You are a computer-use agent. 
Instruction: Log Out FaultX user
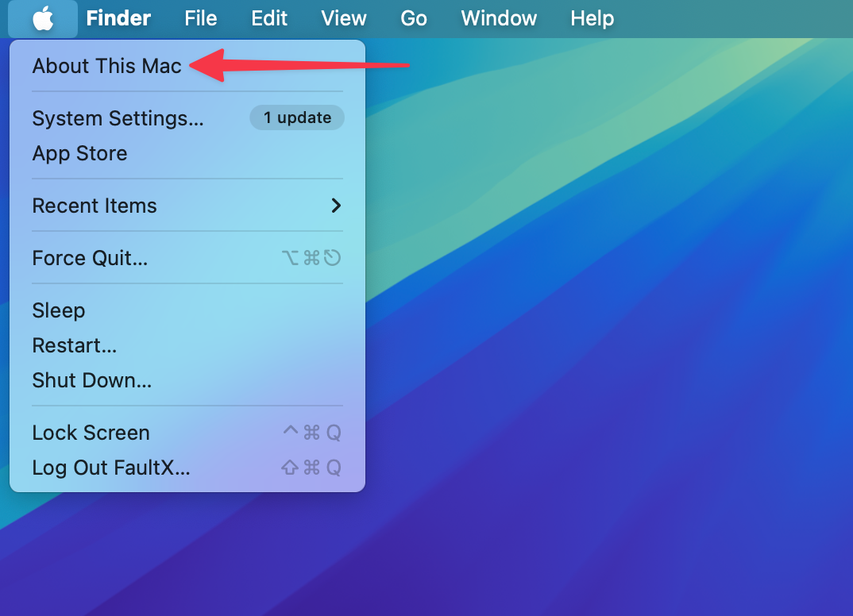pos(110,468)
